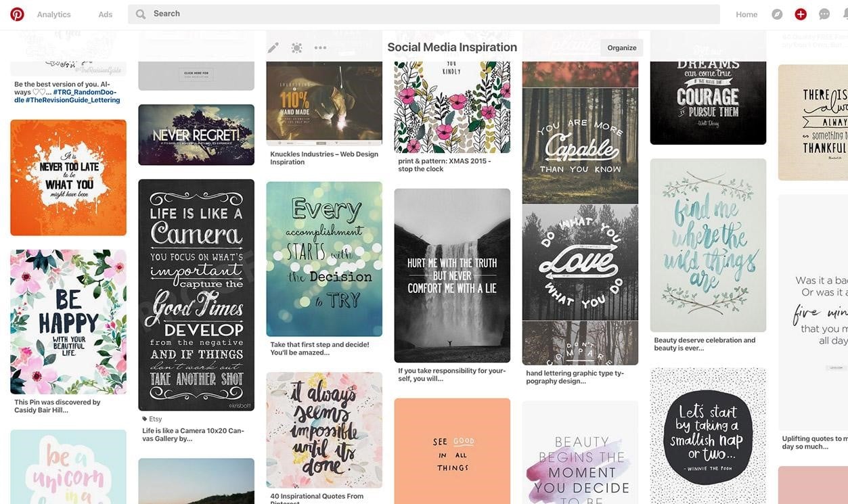Open the Analytics menu

pos(54,14)
